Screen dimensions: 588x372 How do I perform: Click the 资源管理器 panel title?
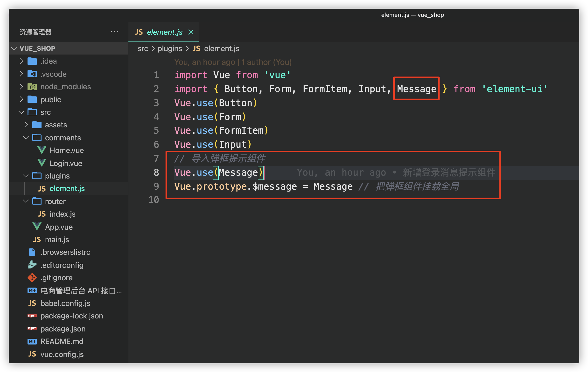point(35,32)
